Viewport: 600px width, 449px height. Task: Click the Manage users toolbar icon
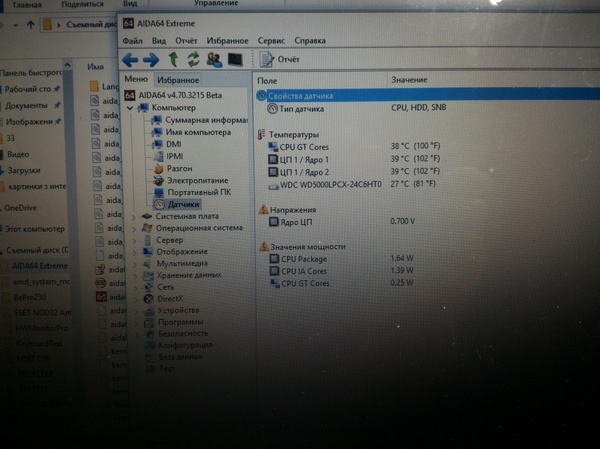point(214,60)
